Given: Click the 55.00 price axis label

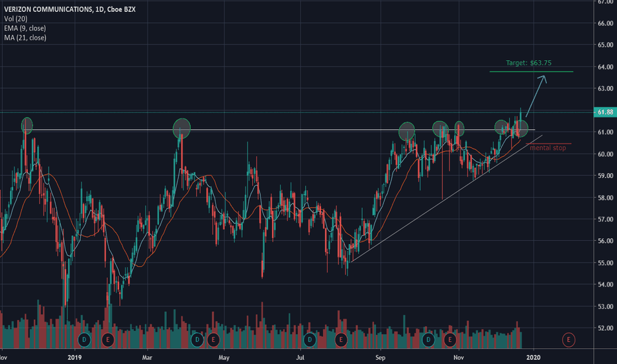Looking at the screenshot, I should coord(605,263).
